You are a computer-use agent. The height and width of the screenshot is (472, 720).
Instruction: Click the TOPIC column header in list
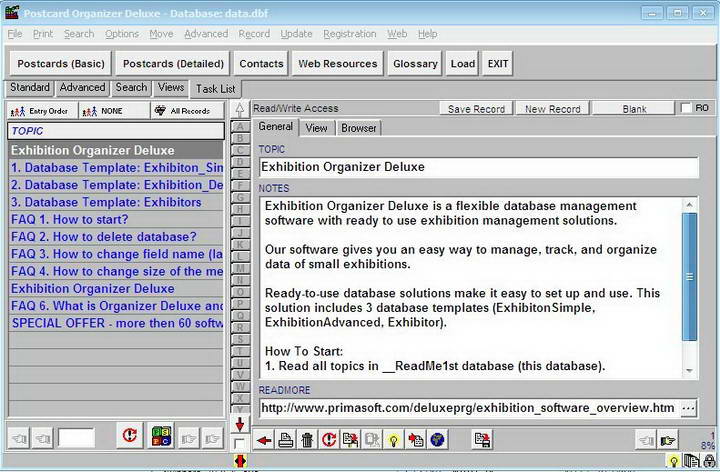[116, 131]
